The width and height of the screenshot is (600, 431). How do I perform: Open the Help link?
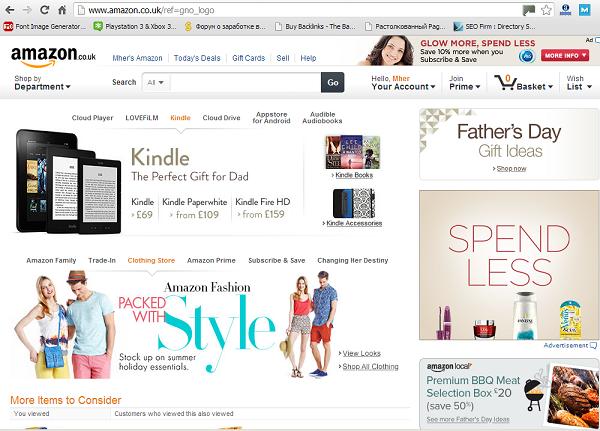pos(308,58)
